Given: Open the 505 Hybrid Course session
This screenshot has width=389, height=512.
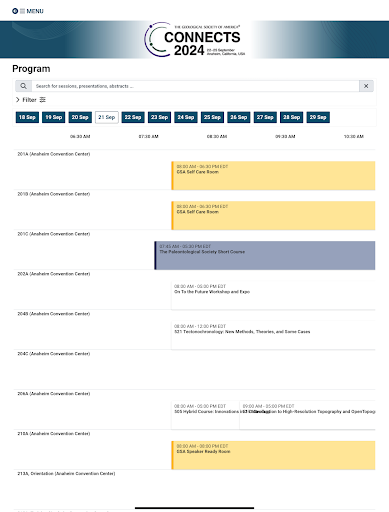Looking at the screenshot, I should pos(205,415).
